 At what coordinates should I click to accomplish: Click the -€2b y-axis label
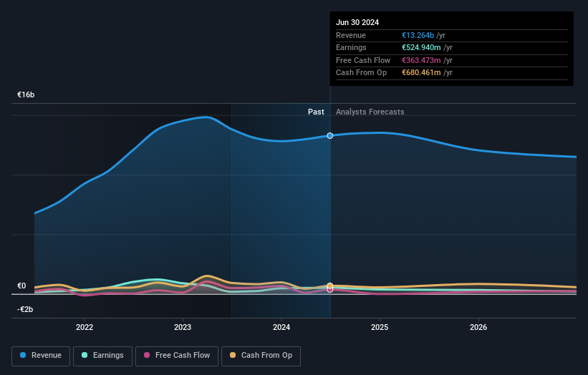pyautogui.click(x=25, y=309)
